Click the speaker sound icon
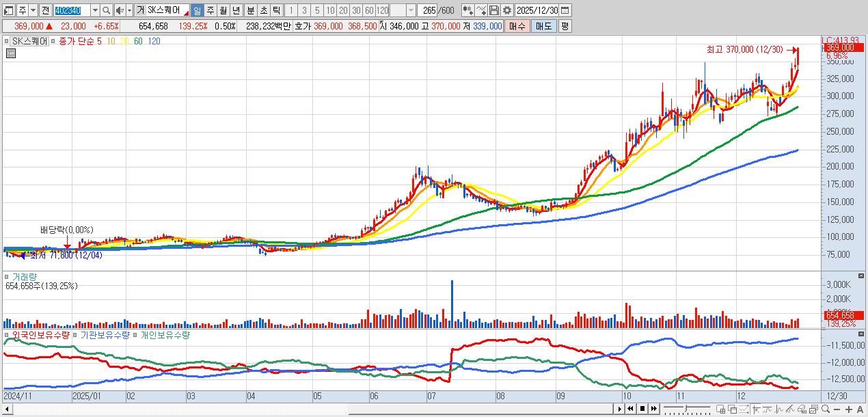Viewport: 868px width, 417px height. [119, 10]
